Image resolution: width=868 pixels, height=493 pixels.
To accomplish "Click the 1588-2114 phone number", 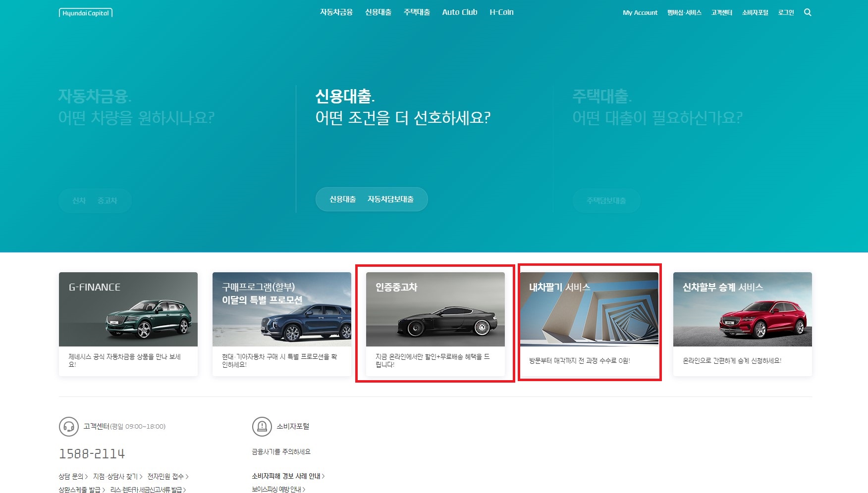I will pos(92,453).
